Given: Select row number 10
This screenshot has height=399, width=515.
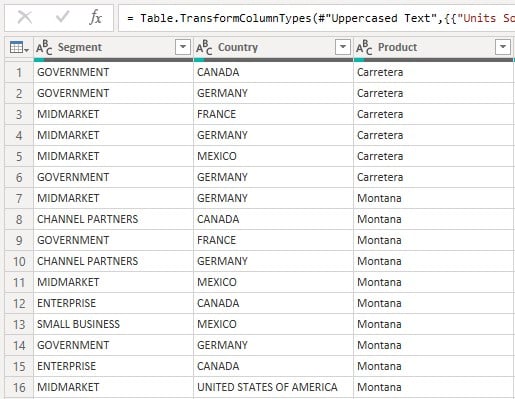Looking at the screenshot, I should (19, 261).
